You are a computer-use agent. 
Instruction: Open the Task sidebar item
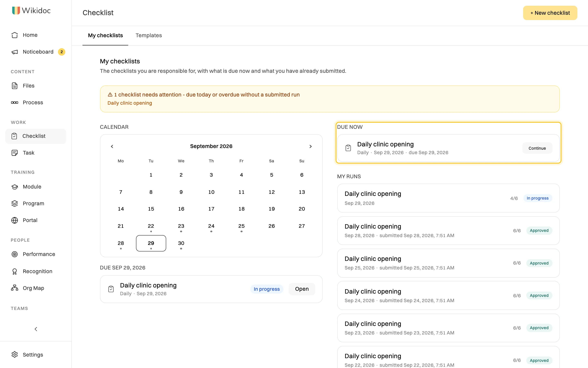[x=36, y=153]
